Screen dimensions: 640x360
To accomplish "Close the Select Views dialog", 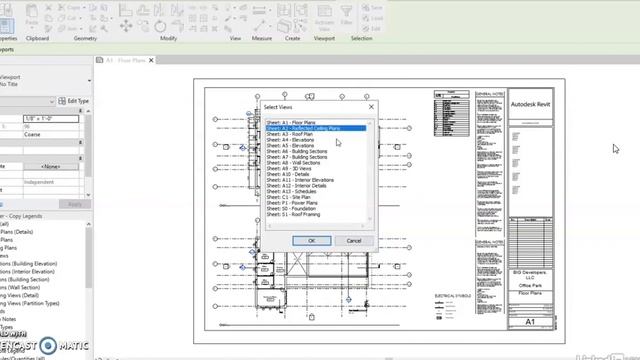I will (x=371, y=107).
